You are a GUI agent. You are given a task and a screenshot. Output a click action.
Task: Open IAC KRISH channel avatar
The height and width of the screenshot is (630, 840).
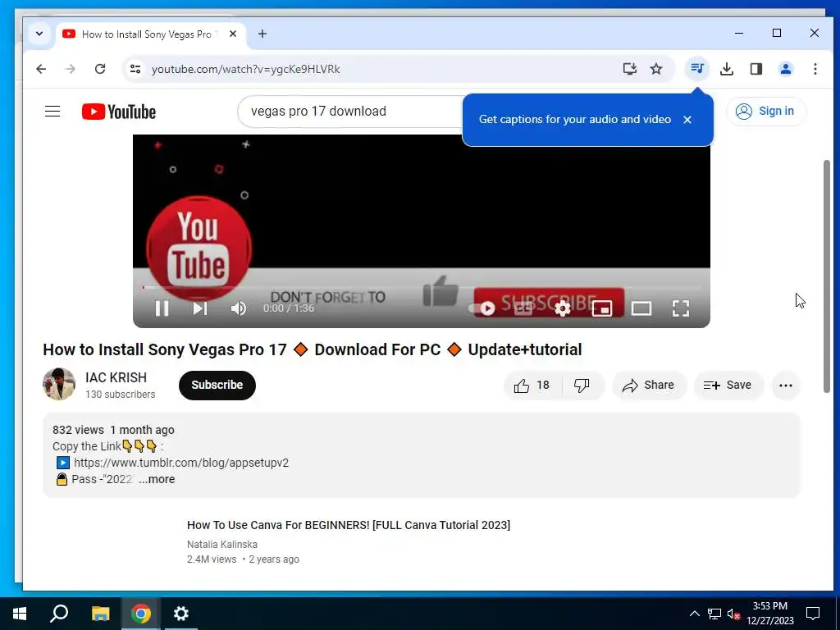point(59,384)
